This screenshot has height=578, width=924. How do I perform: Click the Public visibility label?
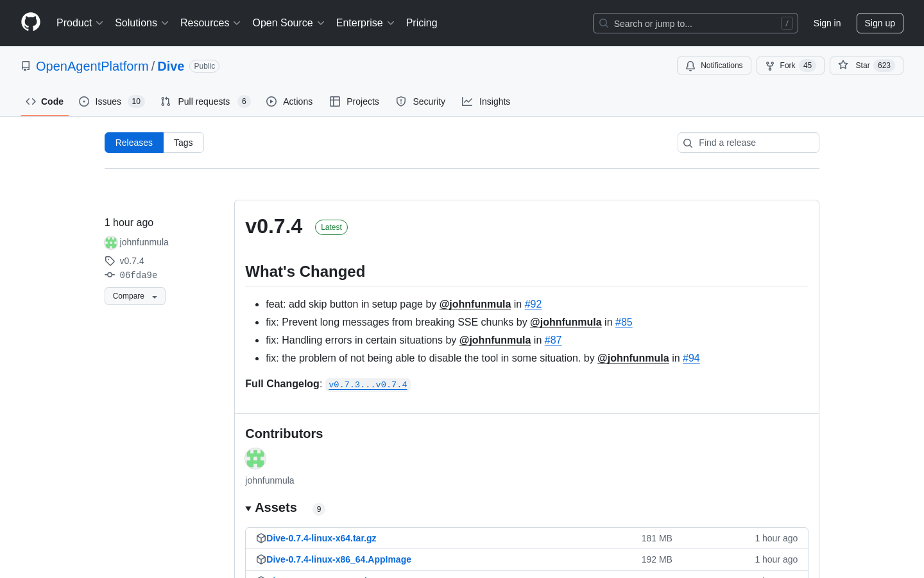(x=204, y=66)
